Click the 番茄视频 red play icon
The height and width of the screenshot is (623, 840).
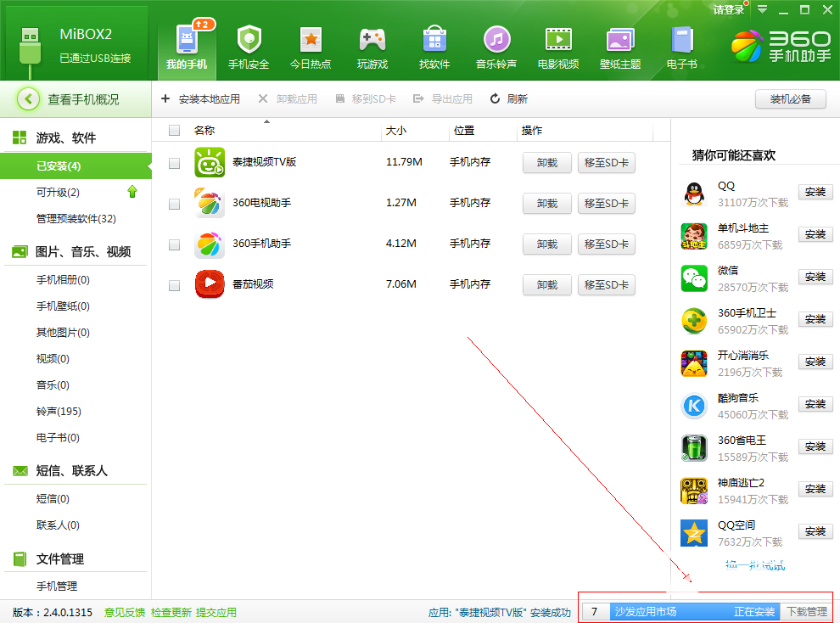coord(210,283)
